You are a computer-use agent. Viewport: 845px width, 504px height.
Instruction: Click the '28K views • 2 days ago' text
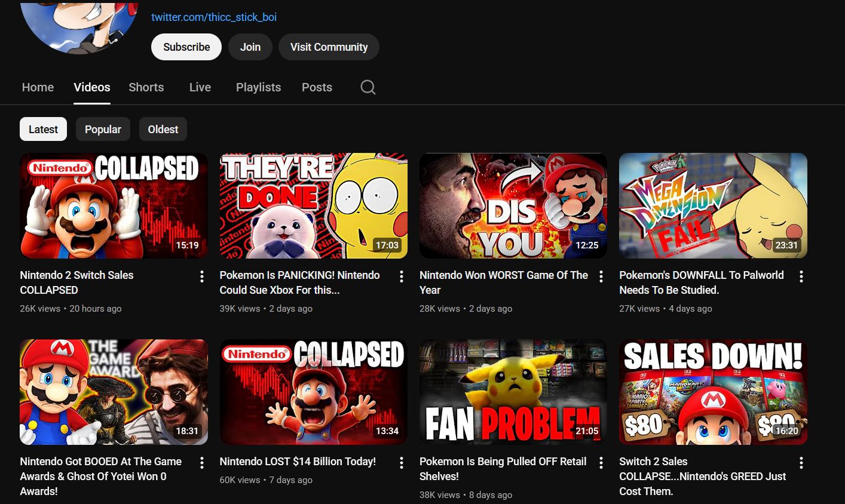coord(466,309)
